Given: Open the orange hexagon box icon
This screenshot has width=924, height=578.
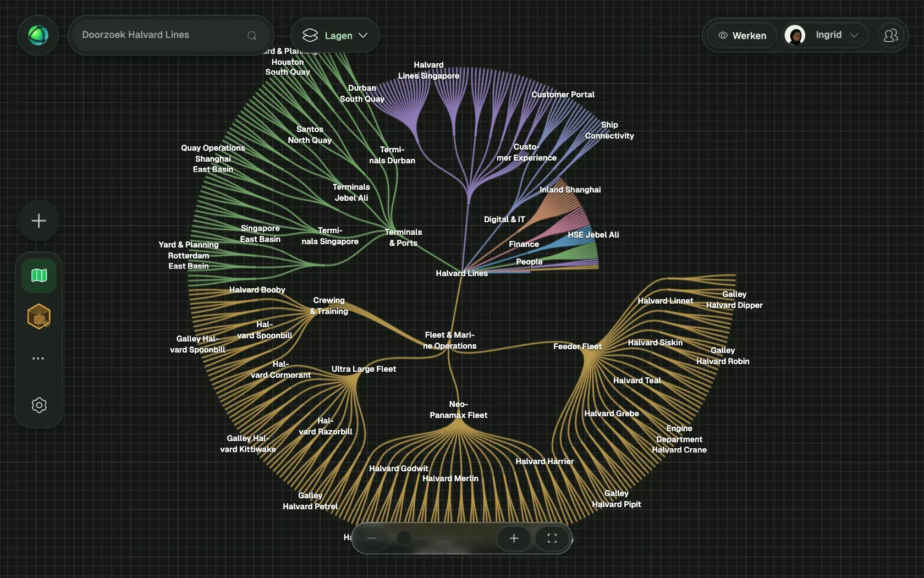Looking at the screenshot, I should point(39,317).
